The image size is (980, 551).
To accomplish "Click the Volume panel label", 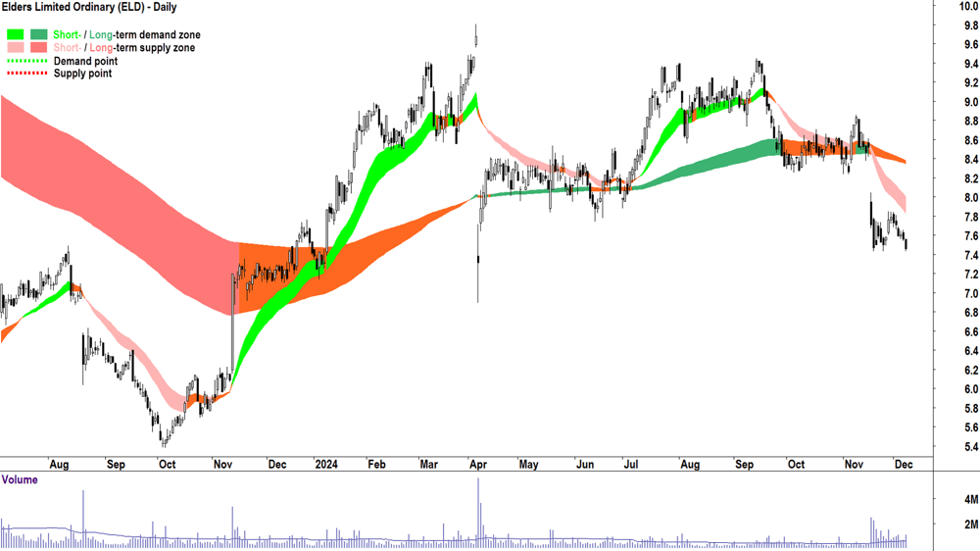I will pos(20,479).
